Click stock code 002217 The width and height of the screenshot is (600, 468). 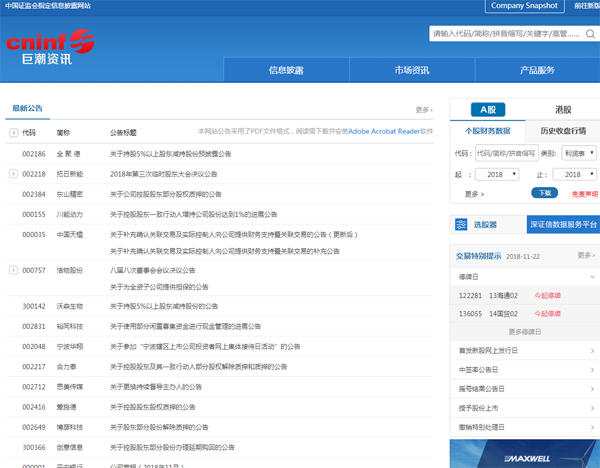tap(34, 367)
